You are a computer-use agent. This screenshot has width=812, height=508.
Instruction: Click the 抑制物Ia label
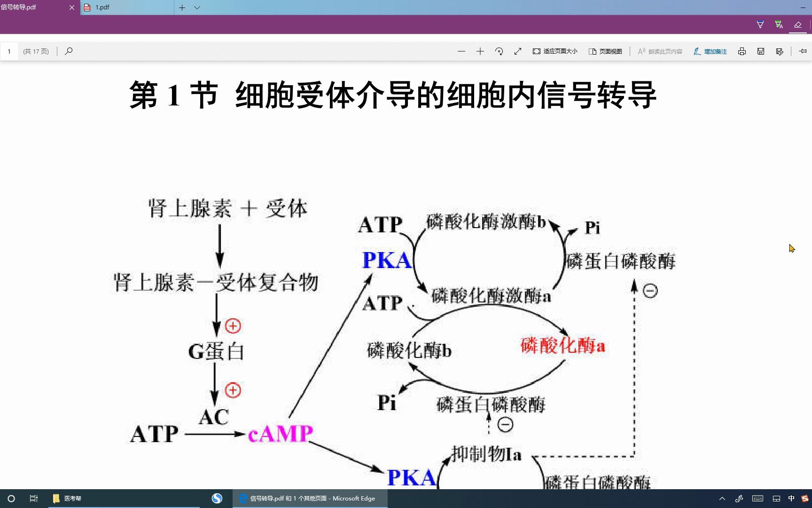click(486, 454)
